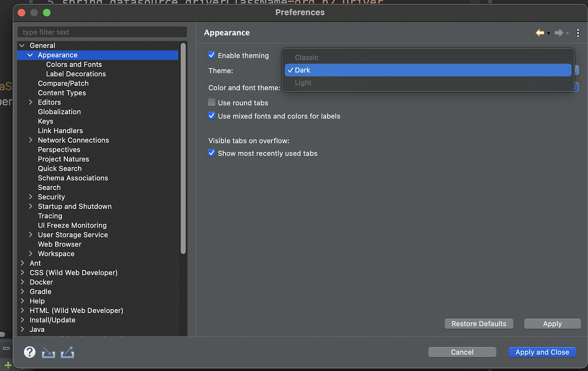Click the export preferences icon

68,352
